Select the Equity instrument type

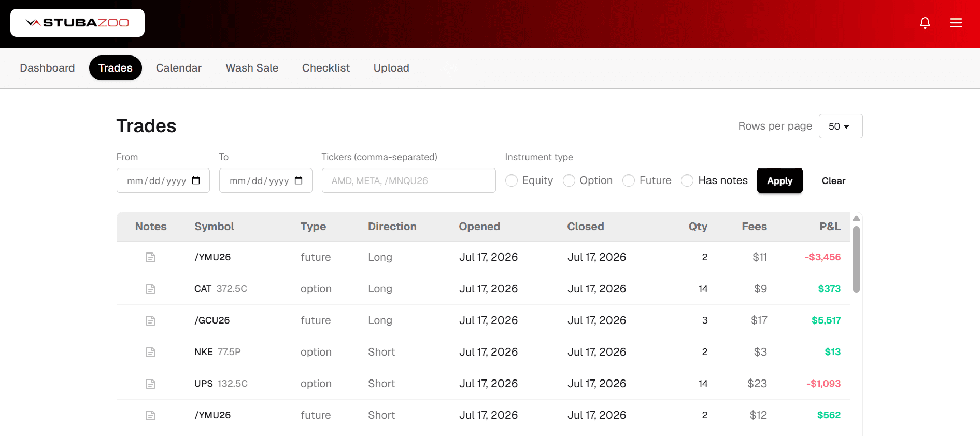pyautogui.click(x=512, y=180)
